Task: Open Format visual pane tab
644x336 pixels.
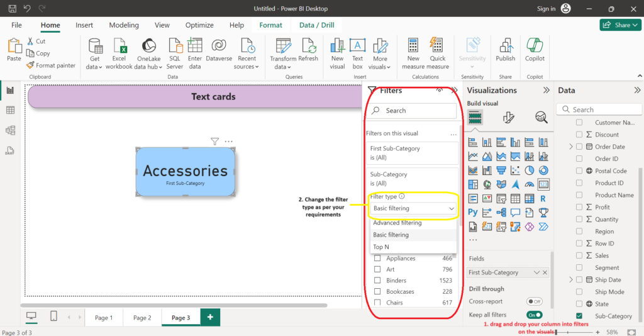Action: [508, 118]
